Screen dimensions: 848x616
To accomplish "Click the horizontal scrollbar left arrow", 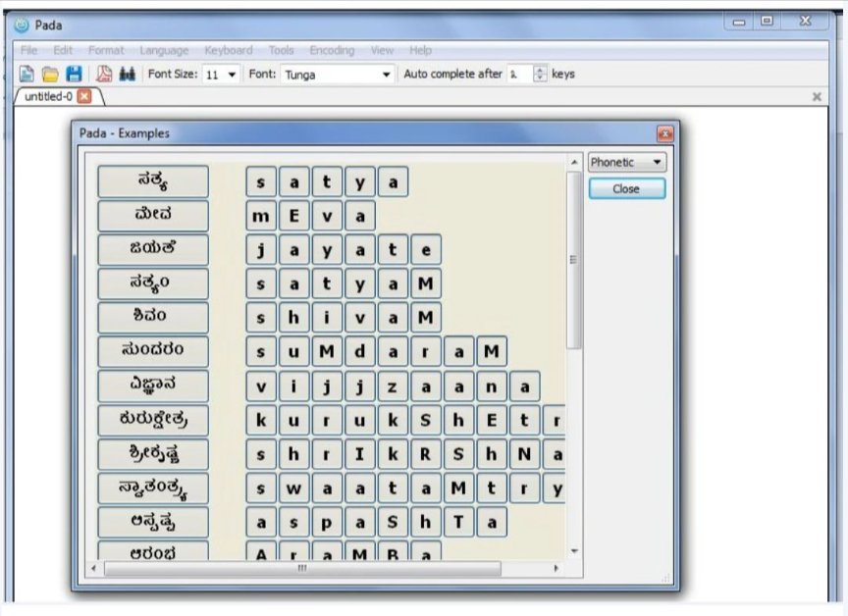I will (x=93, y=569).
